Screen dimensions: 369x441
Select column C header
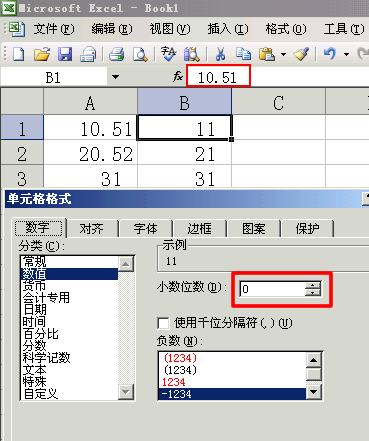278,102
